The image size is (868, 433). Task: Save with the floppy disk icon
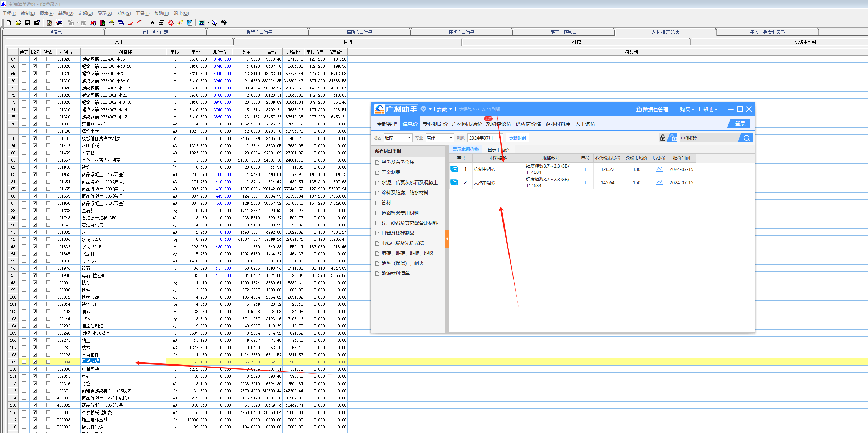coord(27,23)
